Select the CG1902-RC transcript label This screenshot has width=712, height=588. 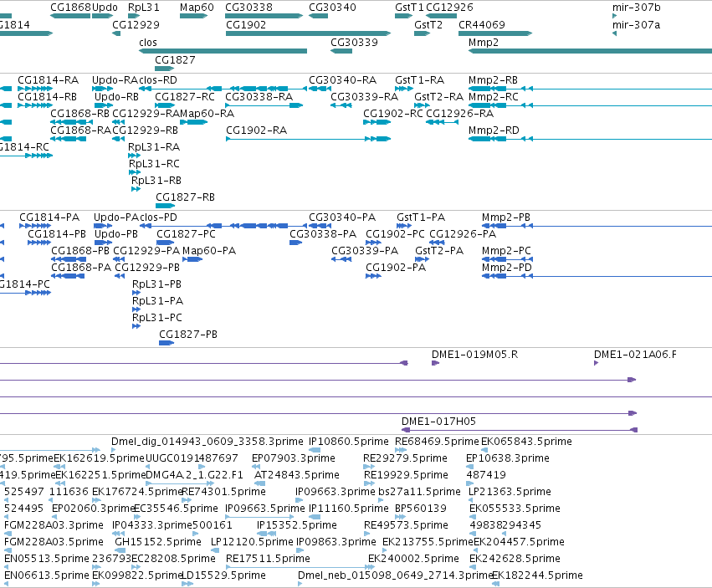pos(393,114)
